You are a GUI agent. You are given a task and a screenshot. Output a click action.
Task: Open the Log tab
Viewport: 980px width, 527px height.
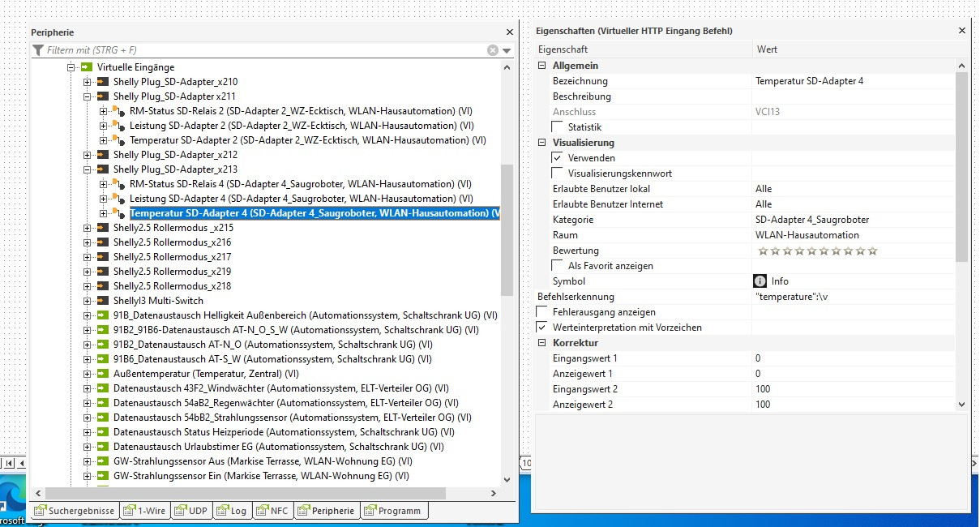pos(232,511)
